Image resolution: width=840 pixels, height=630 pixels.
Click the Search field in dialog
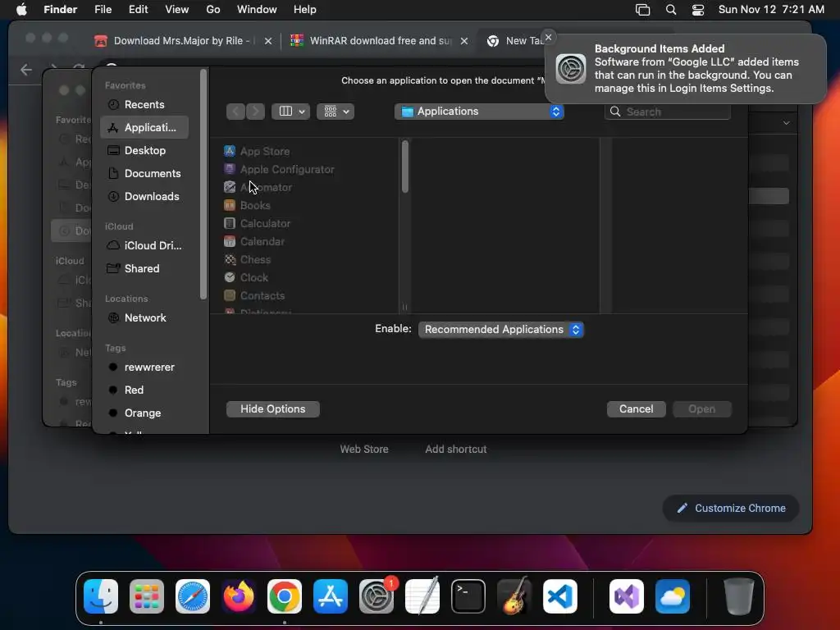[x=668, y=112]
